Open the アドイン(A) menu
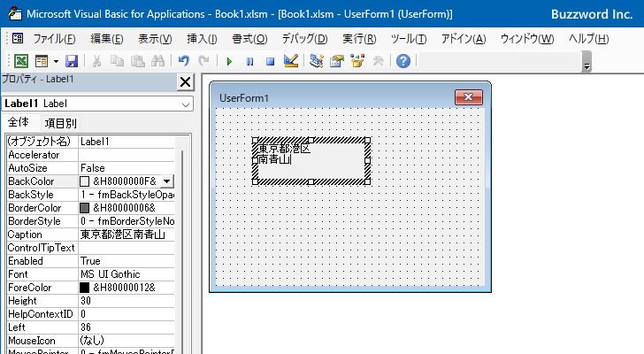The height and width of the screenshot is (354, 644). pyautogui.click(x=464, y=39)
